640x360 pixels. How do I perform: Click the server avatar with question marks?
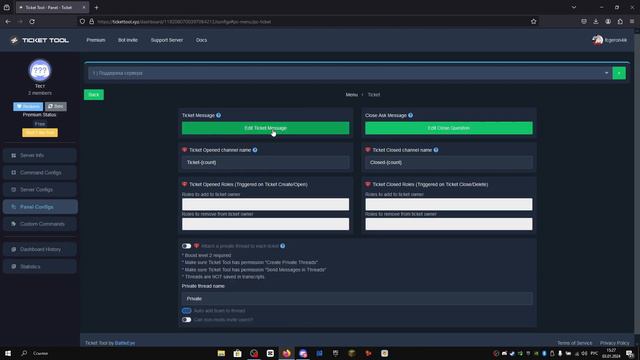40,70
